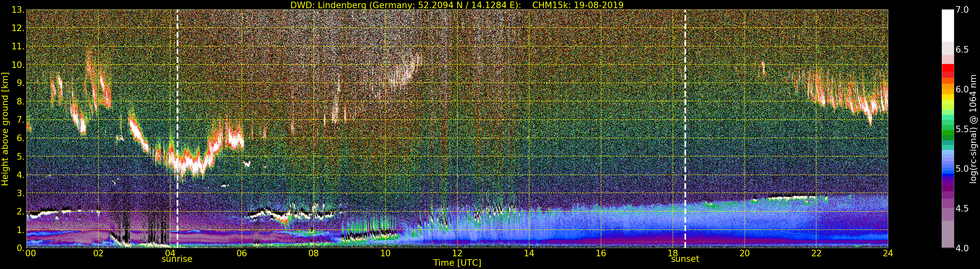Click the time axis tick '00'
980x269 pixels.
coord(31,253)
